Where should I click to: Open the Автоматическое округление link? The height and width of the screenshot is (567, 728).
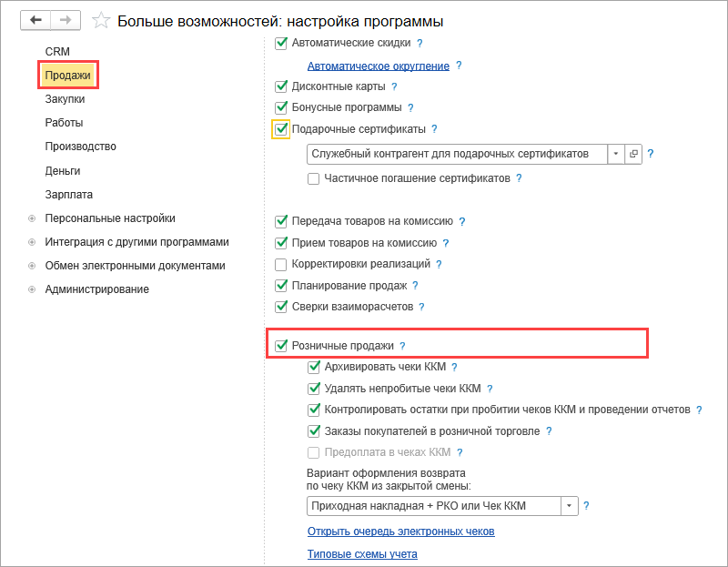click(x=379, y=66)
